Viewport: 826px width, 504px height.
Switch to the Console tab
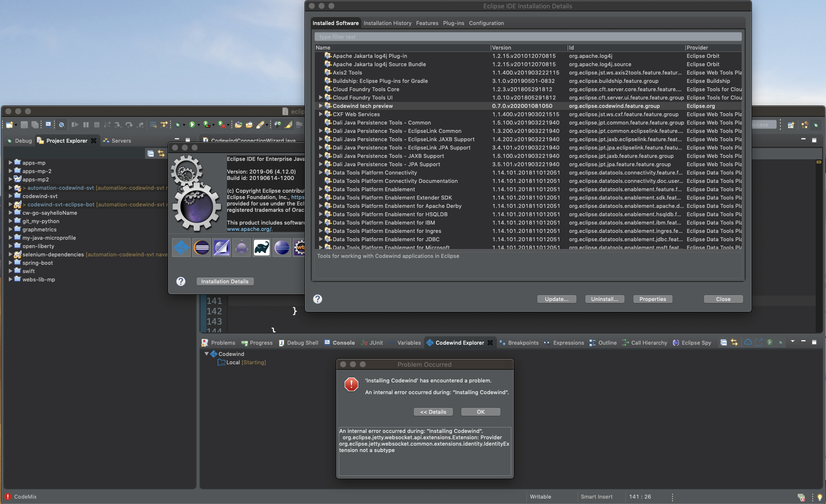[x=344, y=342]
